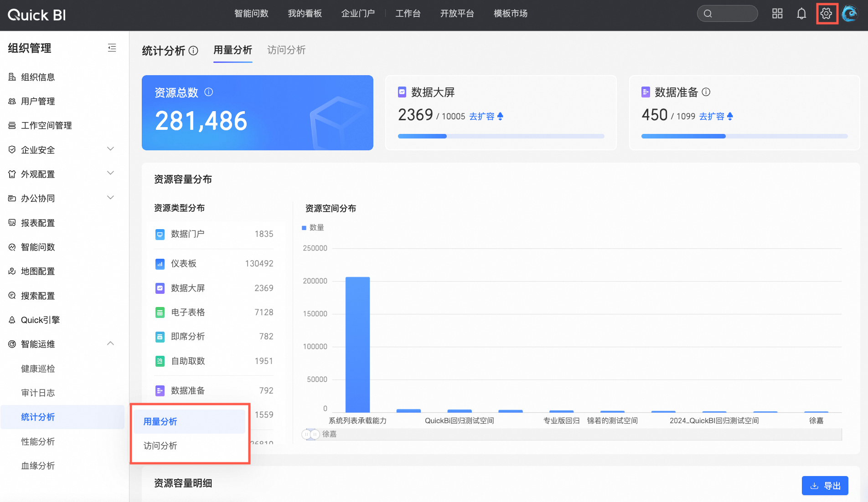Choose 用量分析 in the popup submenu

189,421
